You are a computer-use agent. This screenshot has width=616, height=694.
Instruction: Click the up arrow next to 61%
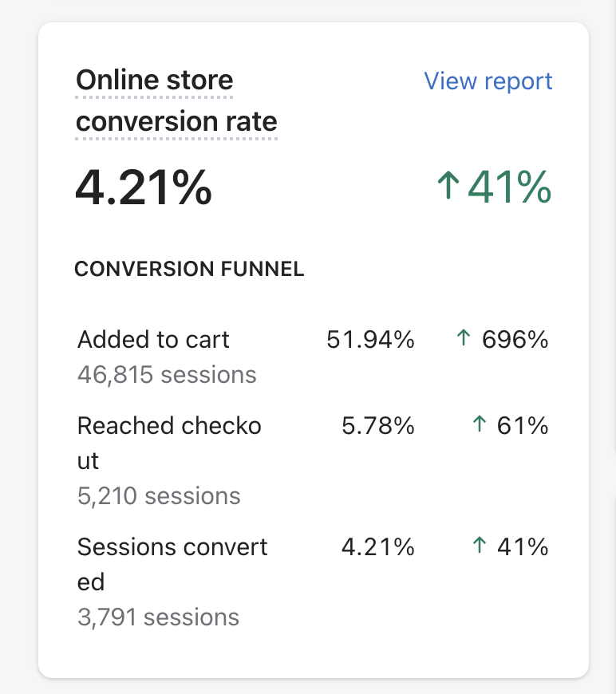[x=479, y=425]
